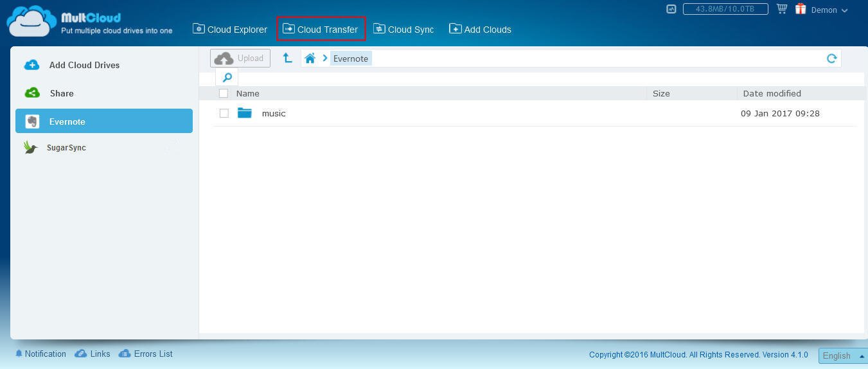Click the traffic monitor icon

[x=671, y=9]
